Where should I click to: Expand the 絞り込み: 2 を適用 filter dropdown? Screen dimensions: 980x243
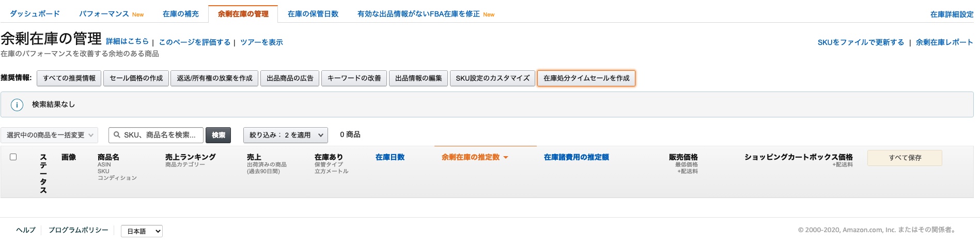[x=286, y=135]
